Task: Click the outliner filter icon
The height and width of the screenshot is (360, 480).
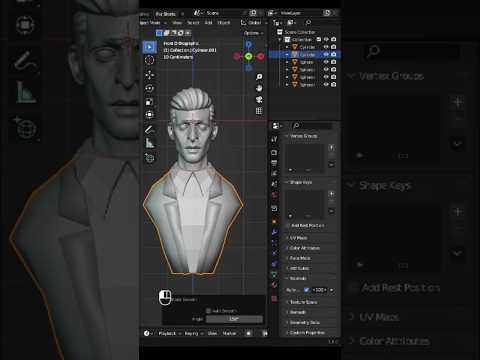Action: pos(291,22)
